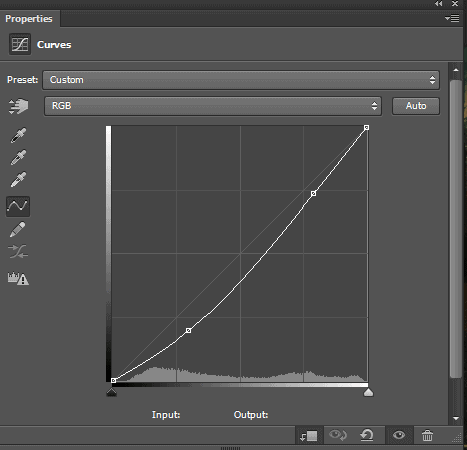Delete this adjustment layer with trash icon
467x450 pixels.
(427, 435)
